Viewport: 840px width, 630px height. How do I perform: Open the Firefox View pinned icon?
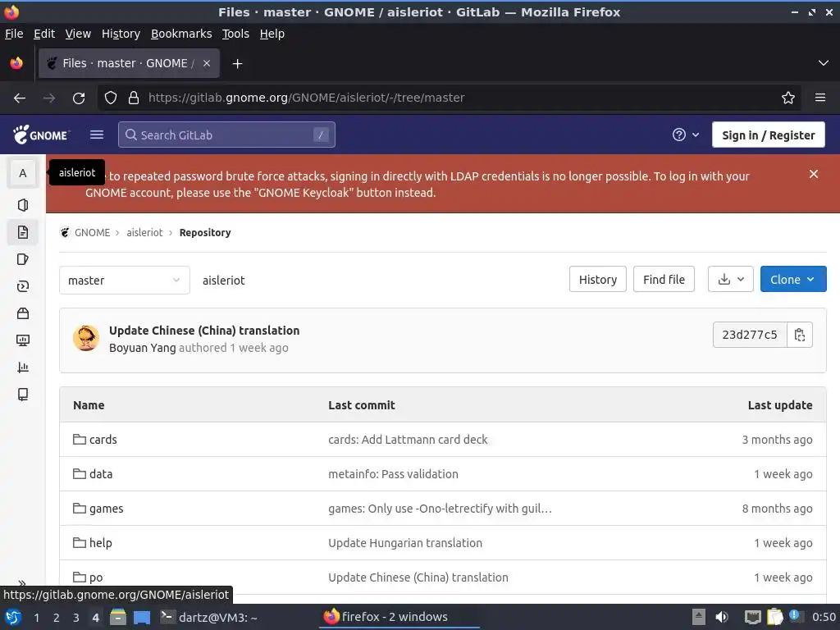click(x=16, y=63)
